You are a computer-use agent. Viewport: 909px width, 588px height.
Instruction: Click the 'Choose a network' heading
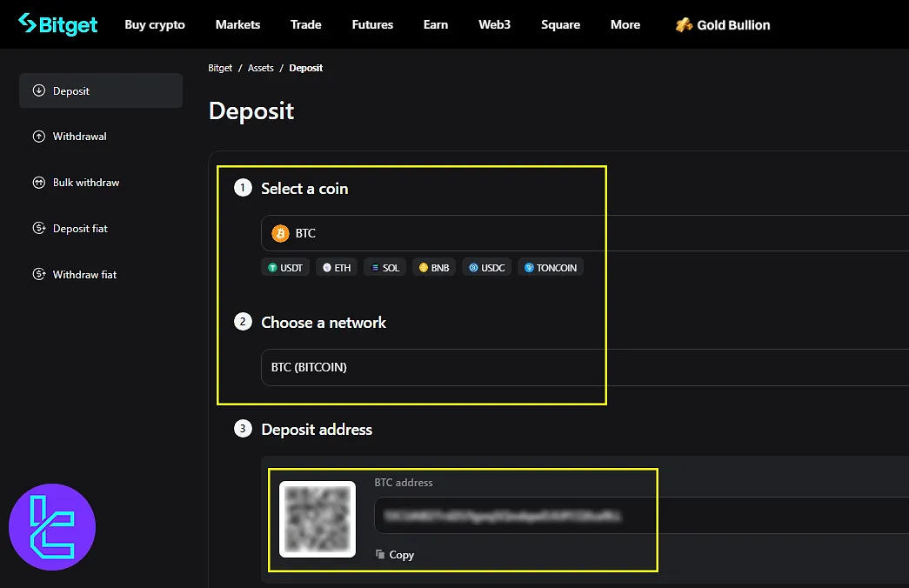(324, 323)
